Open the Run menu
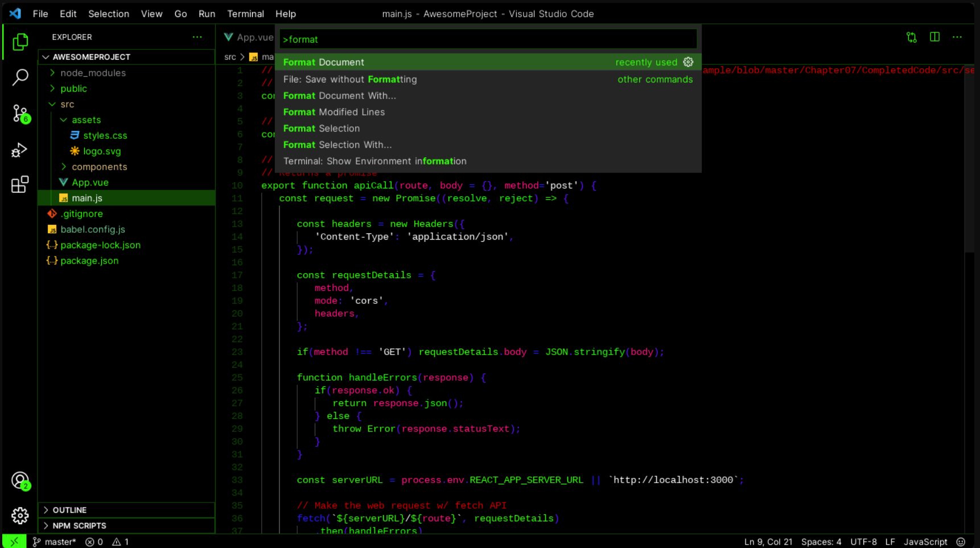 point(207,14)
